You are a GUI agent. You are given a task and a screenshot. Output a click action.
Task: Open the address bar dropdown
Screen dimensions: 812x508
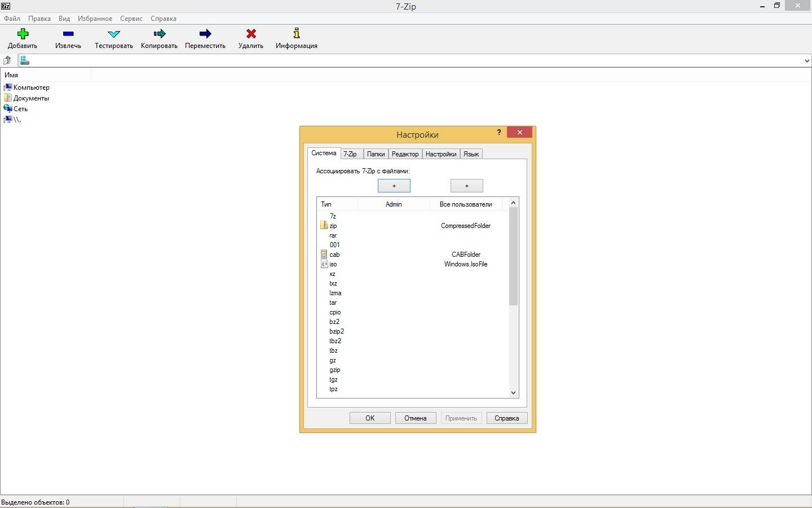pos(806,61)
